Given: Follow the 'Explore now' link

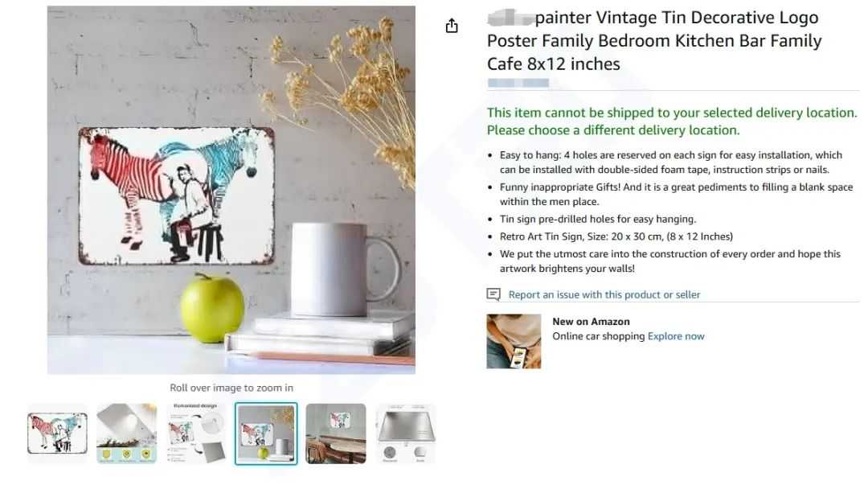Looking at the screenshot, I should click(676, 336).
